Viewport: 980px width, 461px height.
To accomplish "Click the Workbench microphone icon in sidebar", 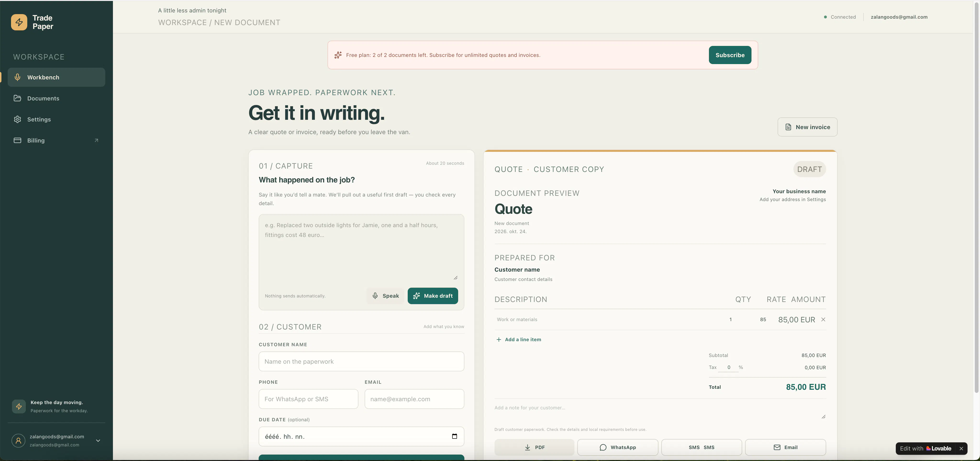I will click(x=17, y=77).
